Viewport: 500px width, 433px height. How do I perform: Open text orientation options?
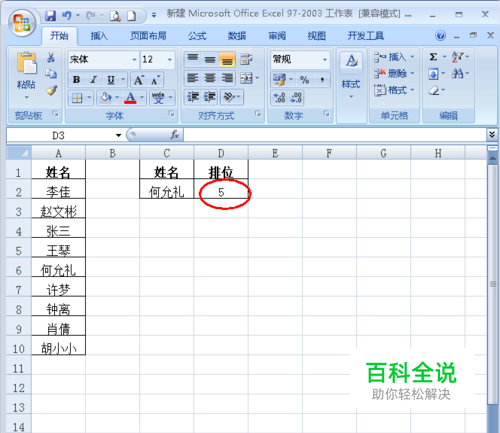click(232, 97)
